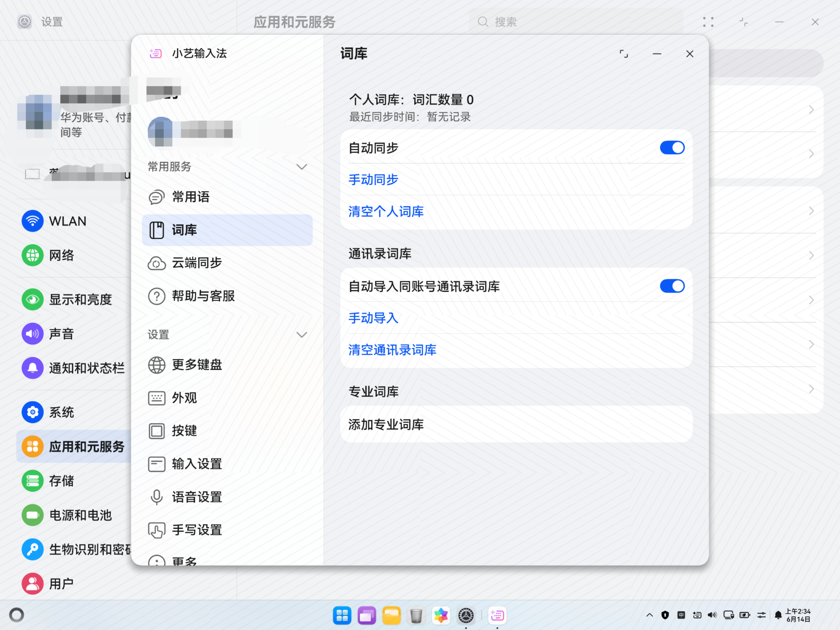This screenshot has height=630, width=840.
Task: Open the gallery pinwheel app in dock
Action: point(441,615)
